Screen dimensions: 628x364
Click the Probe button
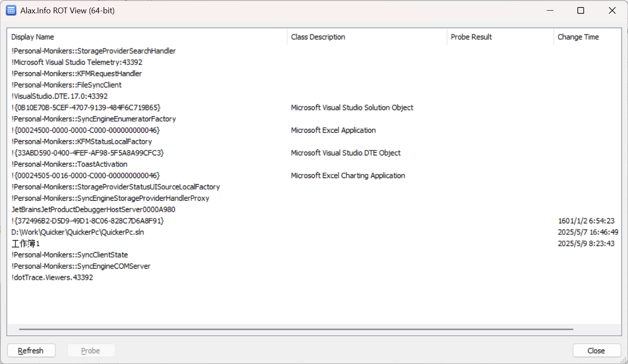(x=91, y=351)
